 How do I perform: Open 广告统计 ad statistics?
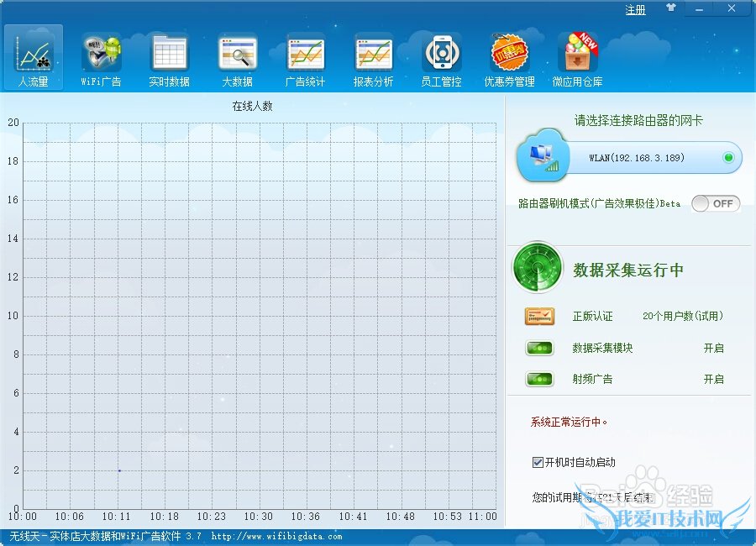pyautogui.click(x=305, y=59)
